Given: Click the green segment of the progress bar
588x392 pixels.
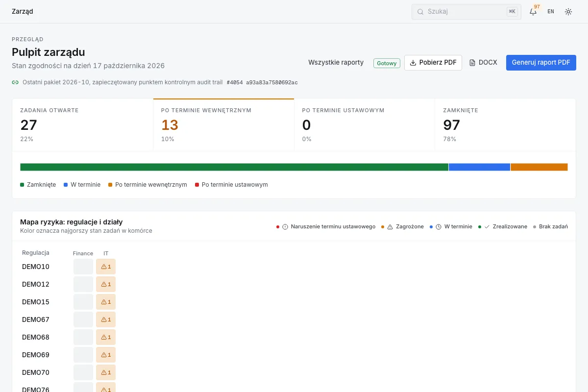Looking at the screenshot, I should pos(234,167).
